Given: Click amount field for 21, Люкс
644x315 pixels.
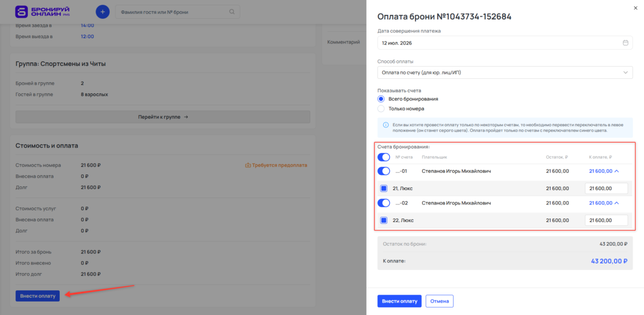Looking at the screenshot, I should click(606, 188).
